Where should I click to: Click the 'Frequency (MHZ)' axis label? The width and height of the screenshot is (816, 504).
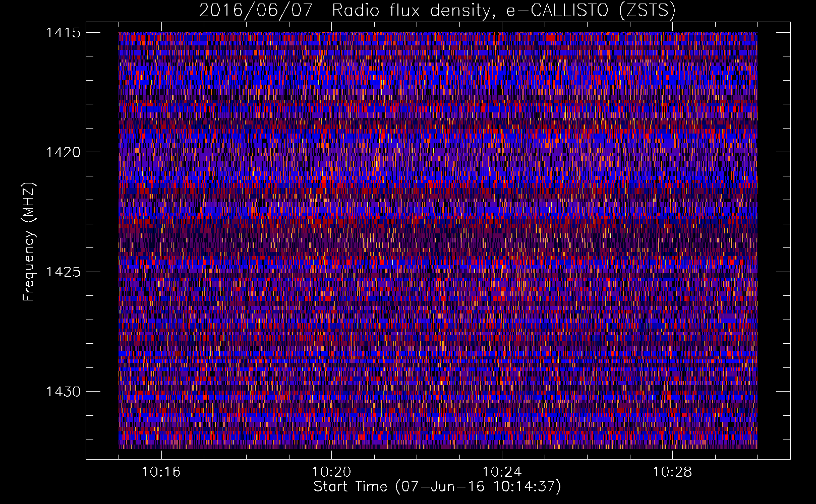tap(29, 241)
